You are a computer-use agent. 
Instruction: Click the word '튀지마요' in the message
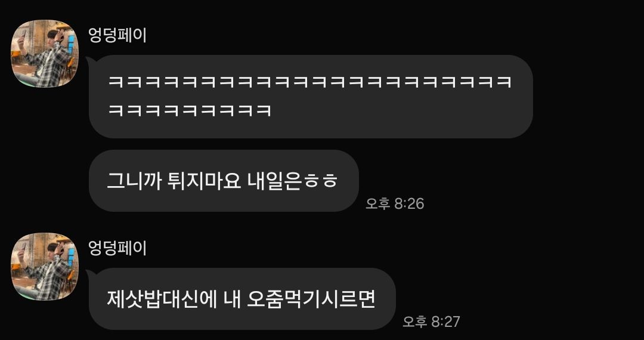pyautogui.click(x=204, y=181)
